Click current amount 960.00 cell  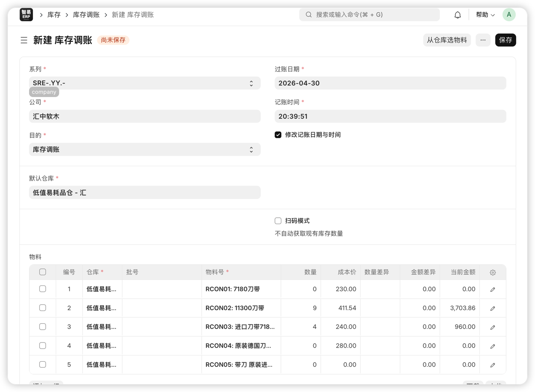(x=460, y=327)
